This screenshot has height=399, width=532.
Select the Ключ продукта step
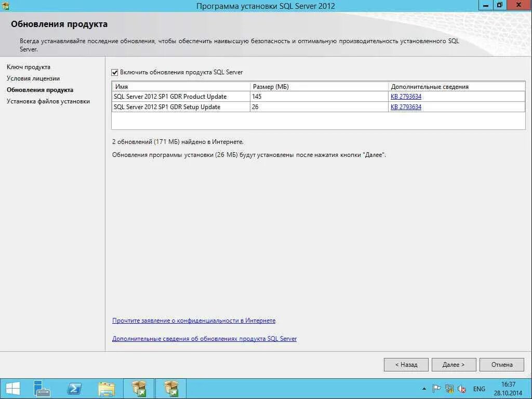(x=29, y=67)
